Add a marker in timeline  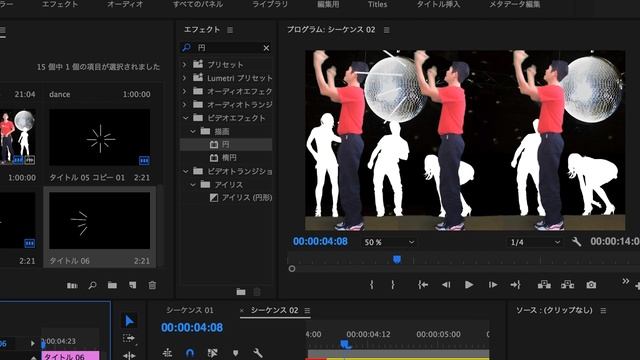pyautogui.click(x=236, y=353)
